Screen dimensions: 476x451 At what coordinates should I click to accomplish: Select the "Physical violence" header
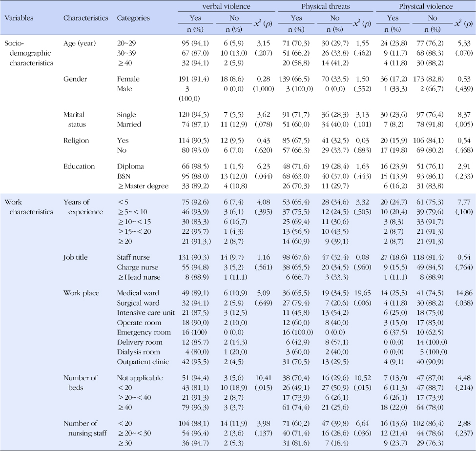(x=426, y=6)
